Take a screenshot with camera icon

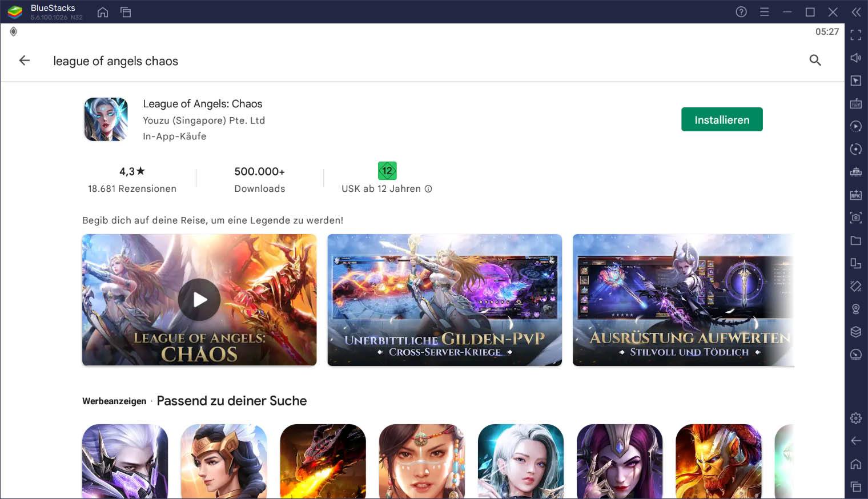click(x=855, y=218)
